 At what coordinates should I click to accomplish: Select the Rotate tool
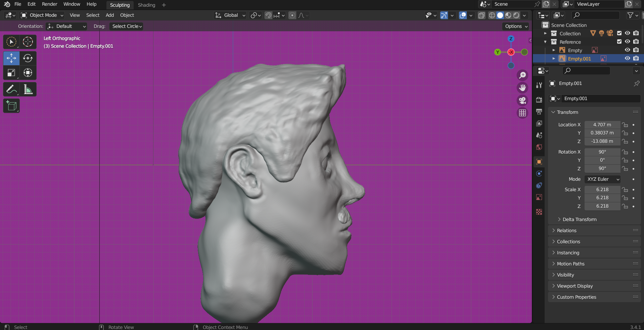point(28,58)
